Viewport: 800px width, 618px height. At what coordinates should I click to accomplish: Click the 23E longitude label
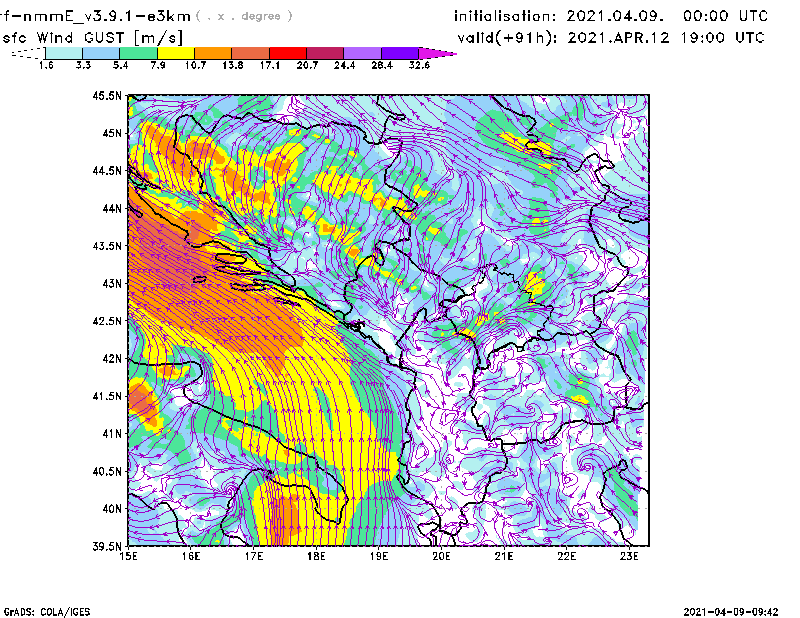pos(629,556)
